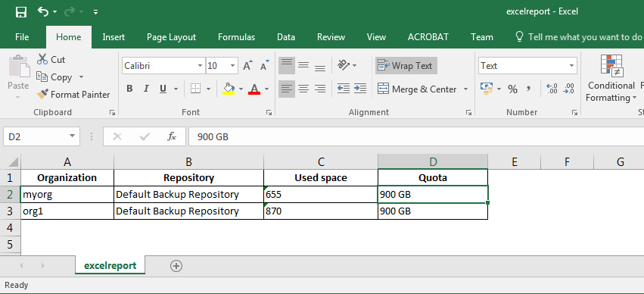Click the Save icon in quick access toolbar
This screenshot has height=294, width=644.
tap(21, 12)
